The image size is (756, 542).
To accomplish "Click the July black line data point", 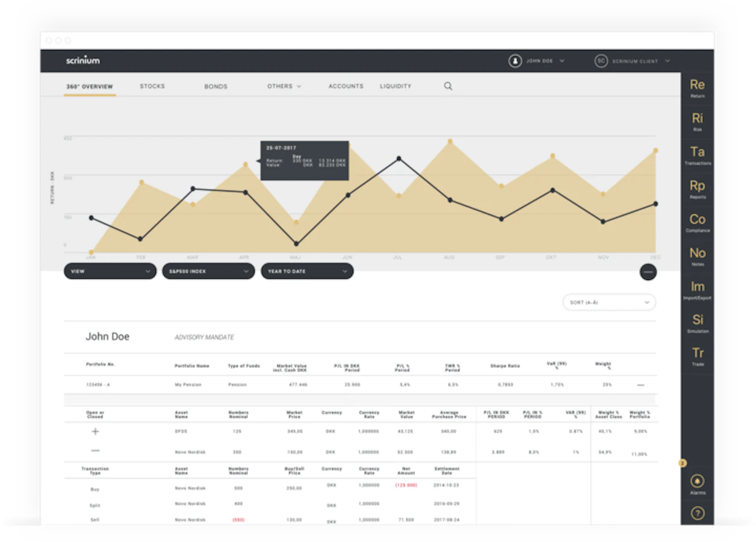I will (398, 158).
